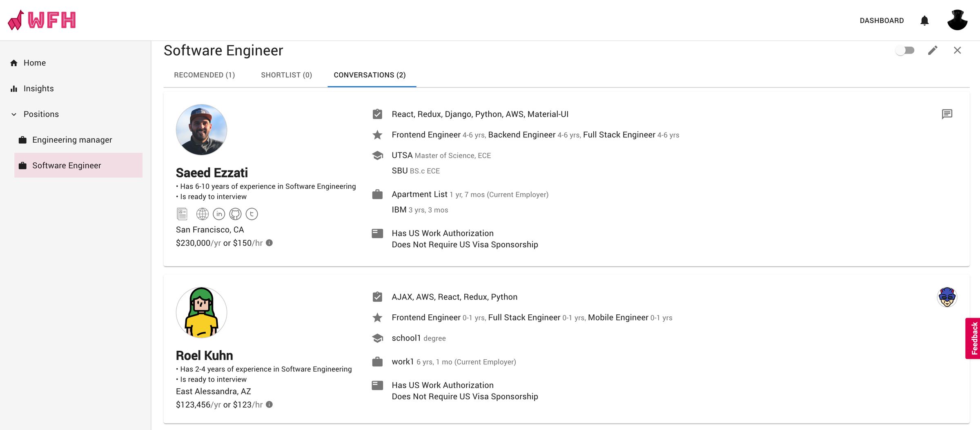Switch to the RECOMENDED (1) tab
The height and width of the screenshot is (430, 980).
click(204, 75)
